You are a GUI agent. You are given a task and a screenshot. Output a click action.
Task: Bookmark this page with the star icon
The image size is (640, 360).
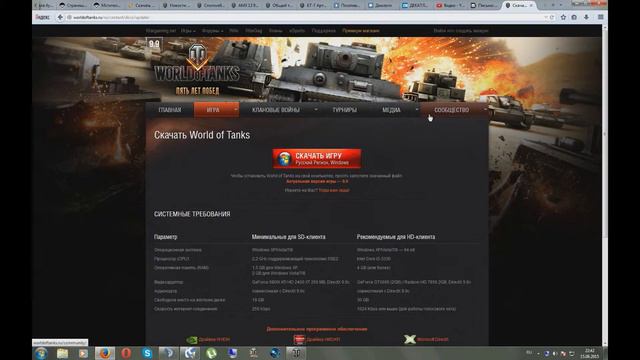[563, 17]
